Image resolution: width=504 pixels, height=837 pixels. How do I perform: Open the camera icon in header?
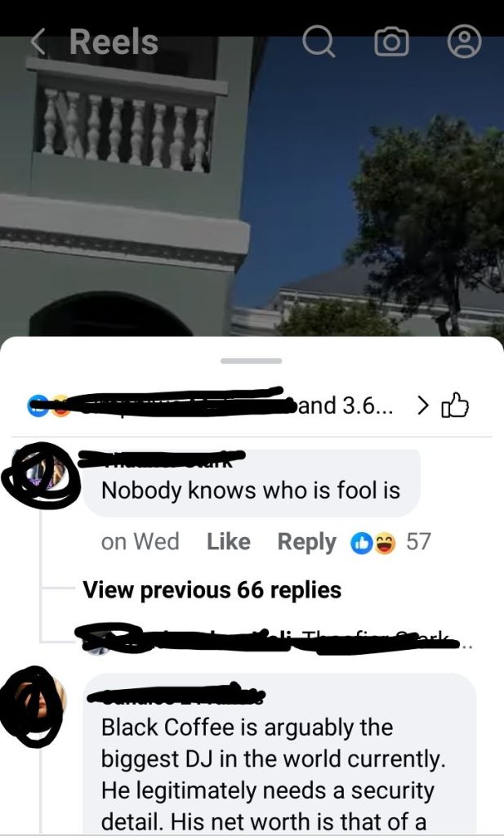pyautogui.click(x=391, y=43)
